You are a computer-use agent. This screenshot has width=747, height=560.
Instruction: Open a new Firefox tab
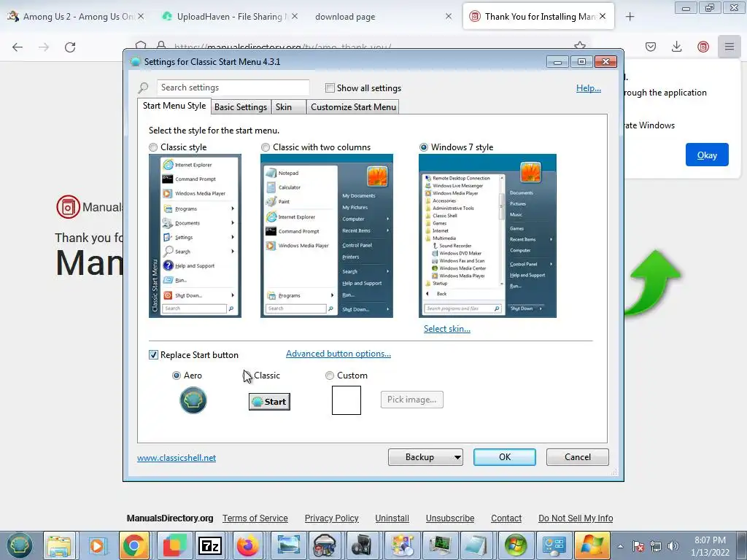coord(630,17)
